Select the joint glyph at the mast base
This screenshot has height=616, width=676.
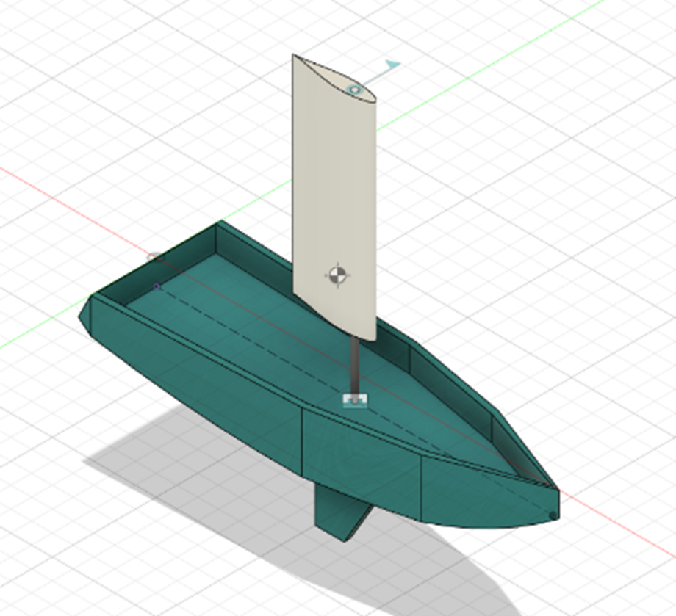[355, 400]
